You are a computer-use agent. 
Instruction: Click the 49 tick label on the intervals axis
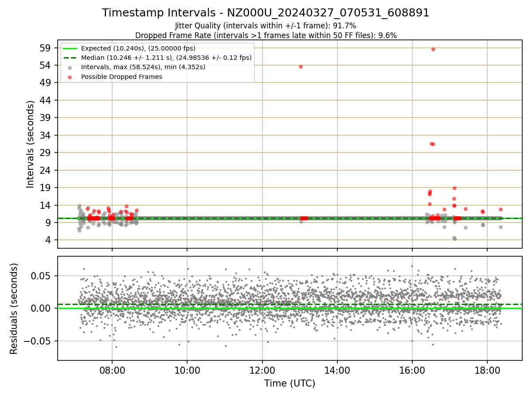[46, 83]
